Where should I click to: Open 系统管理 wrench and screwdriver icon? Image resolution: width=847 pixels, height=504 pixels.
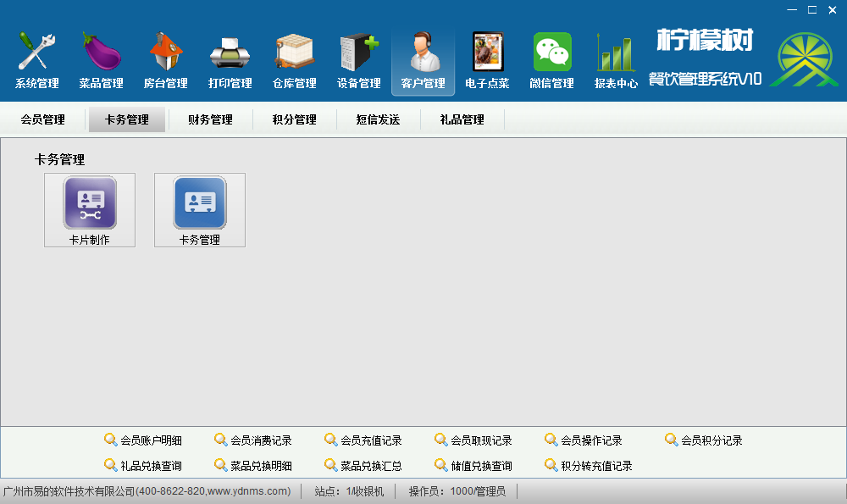click(x=37, y=53)
